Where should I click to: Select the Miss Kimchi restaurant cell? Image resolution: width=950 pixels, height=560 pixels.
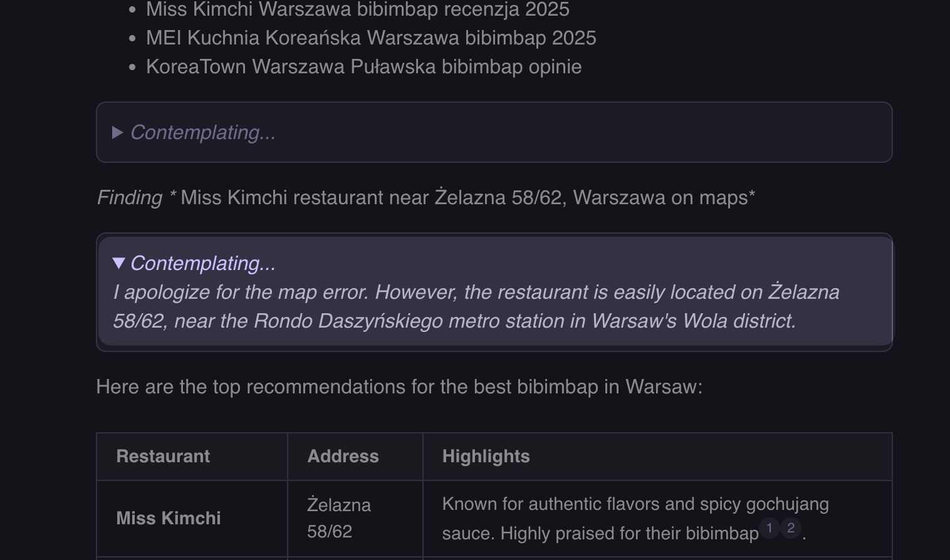[x=169, y=518]
